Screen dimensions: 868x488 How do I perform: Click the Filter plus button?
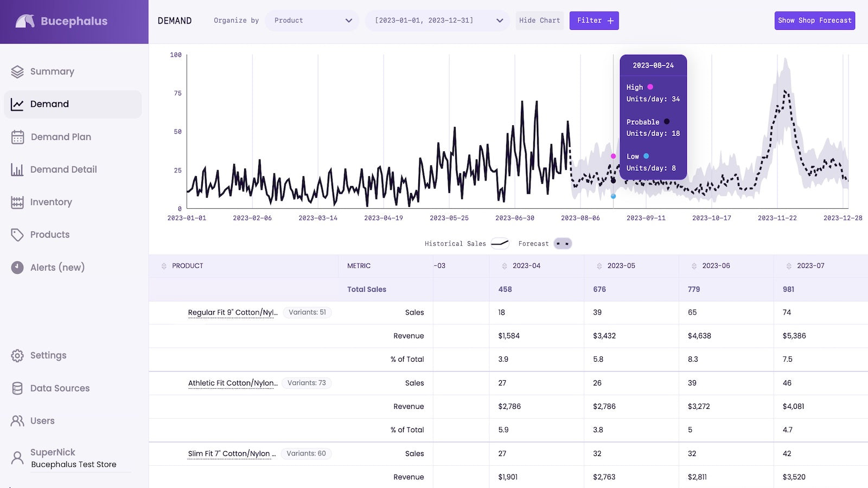(x=594, y=21)
